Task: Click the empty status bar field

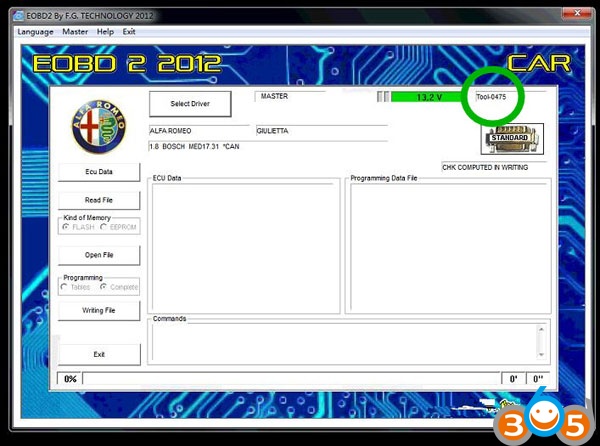Action: click(291, 379)
